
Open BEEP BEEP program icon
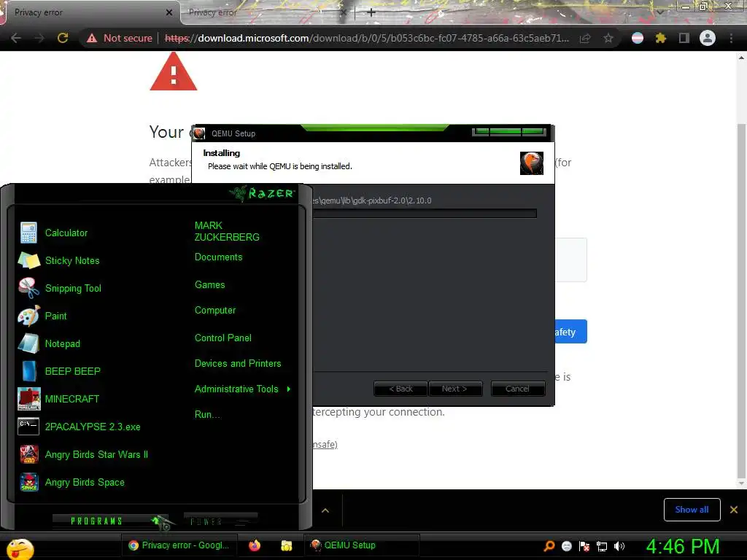[x=28, y=371]
